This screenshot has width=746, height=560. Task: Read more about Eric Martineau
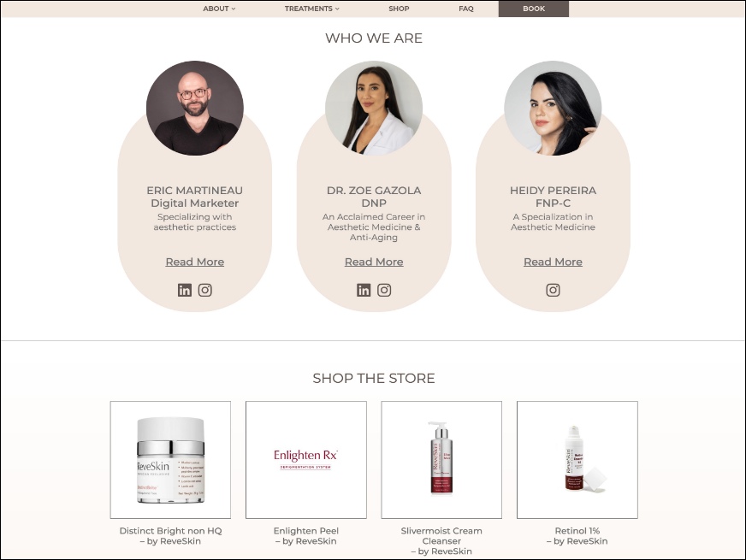[x=194, y=262]
